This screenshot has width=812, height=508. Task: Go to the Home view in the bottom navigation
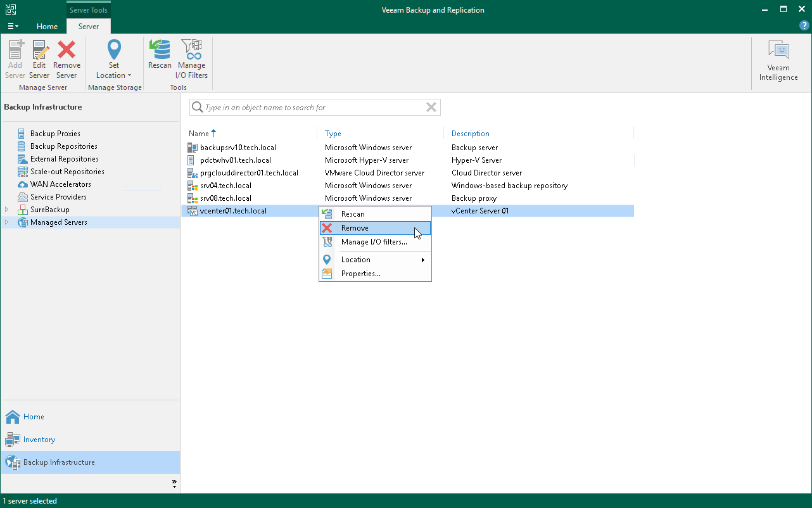(x=34, y=417)
